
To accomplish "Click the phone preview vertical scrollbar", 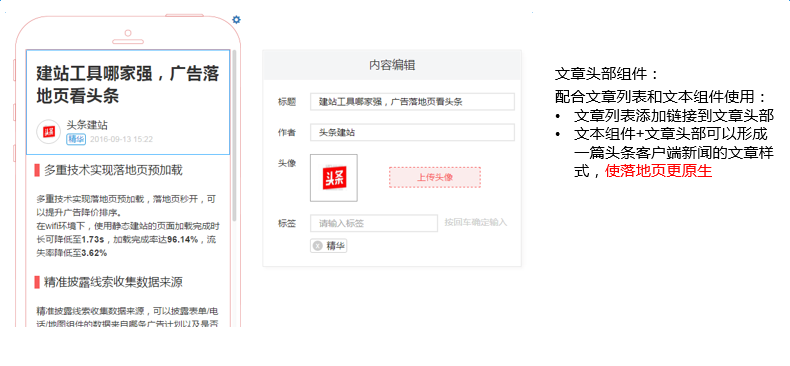I will click(x=234, y=135).
